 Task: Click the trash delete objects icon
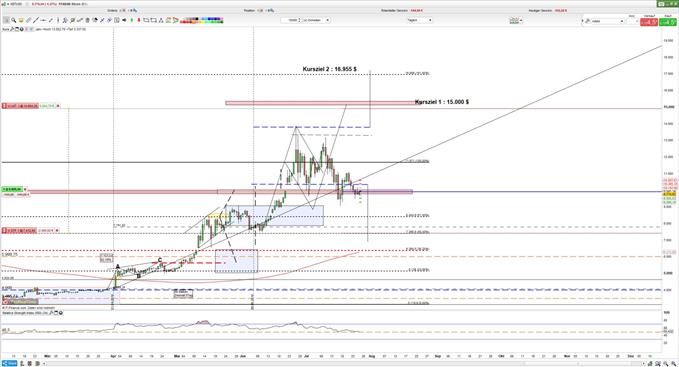click(87, 20)
